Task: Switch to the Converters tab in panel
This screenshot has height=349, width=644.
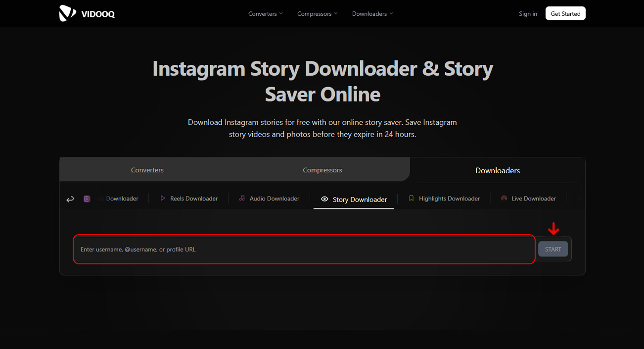Action: pyautogui.click(x=147, y=170)
